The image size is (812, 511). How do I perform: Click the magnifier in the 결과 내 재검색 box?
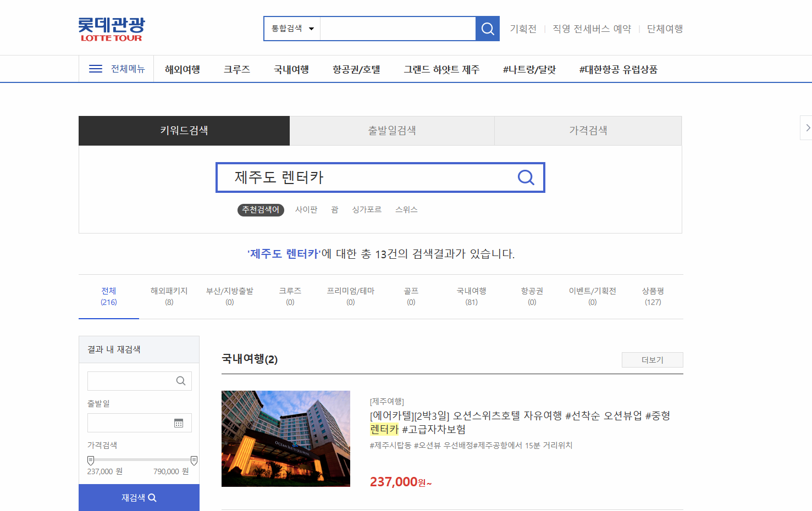coord(181,380)
